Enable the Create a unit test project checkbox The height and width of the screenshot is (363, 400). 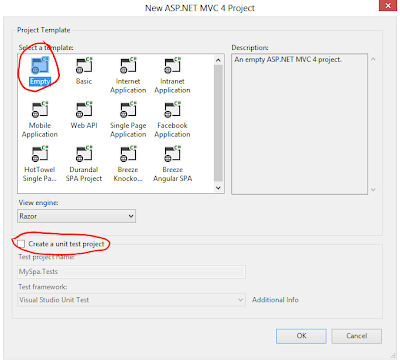coord(21,244)
